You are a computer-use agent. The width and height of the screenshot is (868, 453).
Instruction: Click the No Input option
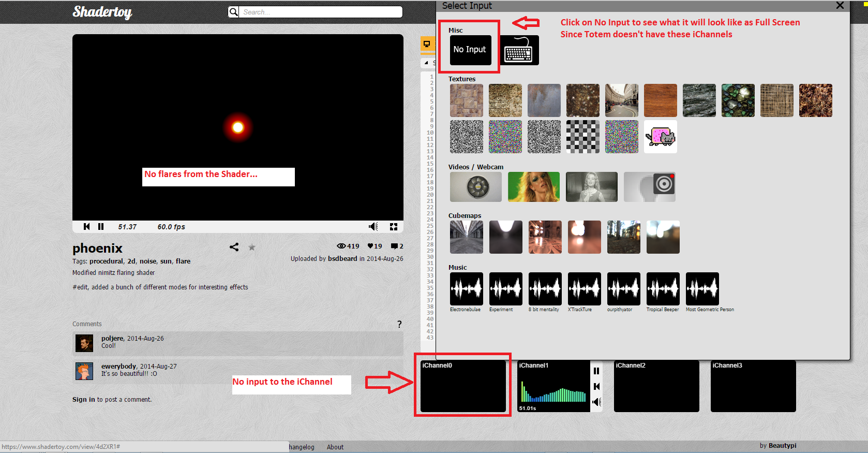coord(470,50)
